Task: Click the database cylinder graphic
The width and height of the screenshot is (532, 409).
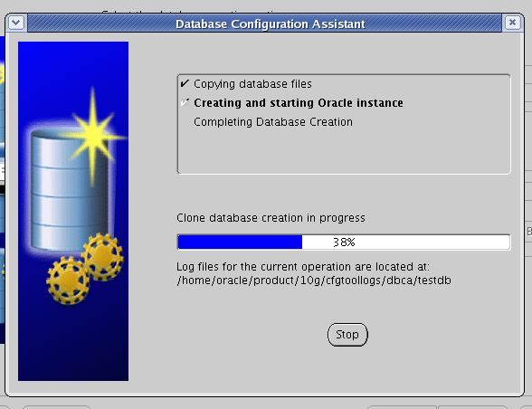Action: (x=70, y=190)
